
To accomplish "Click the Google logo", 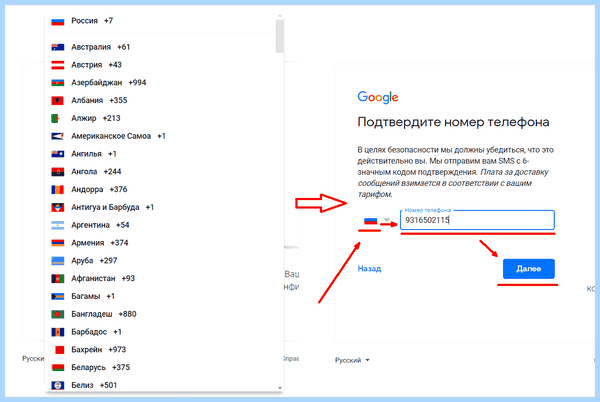I will [x=378, y=97].
